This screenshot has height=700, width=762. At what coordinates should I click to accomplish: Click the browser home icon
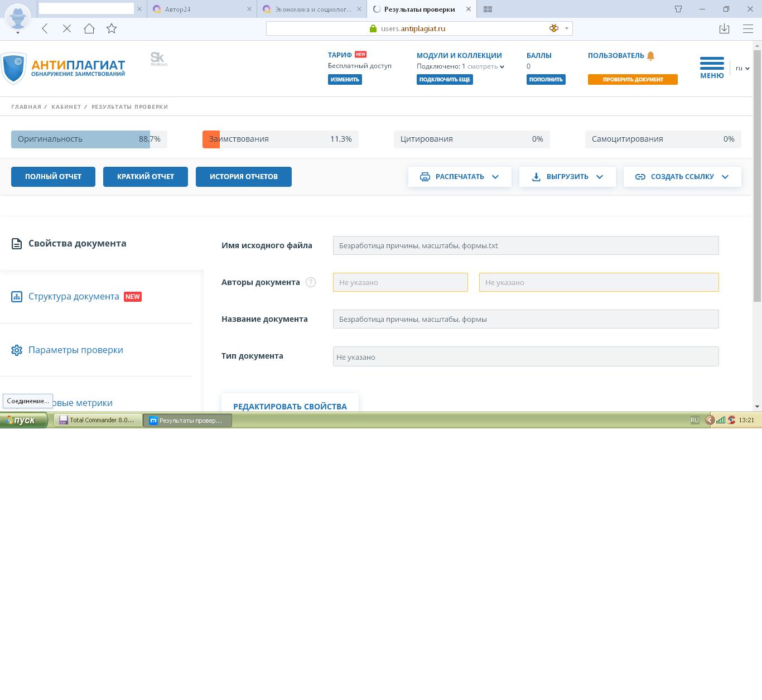[x=89, y=28]
